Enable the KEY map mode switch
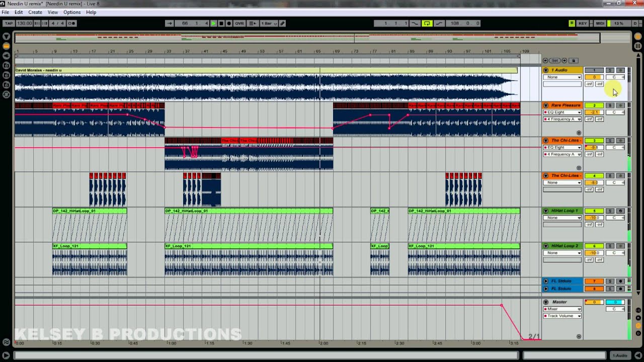Viewport: 644px width, 362px height. (x=583, y=23)
